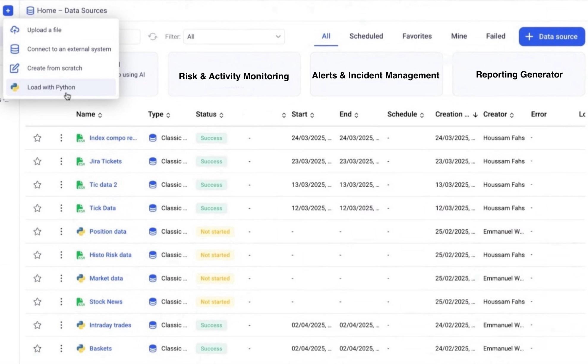The width and height of the screenshot is (588, 364).
Task: Open the Filter All dropdown
Action: pos(234,37)
